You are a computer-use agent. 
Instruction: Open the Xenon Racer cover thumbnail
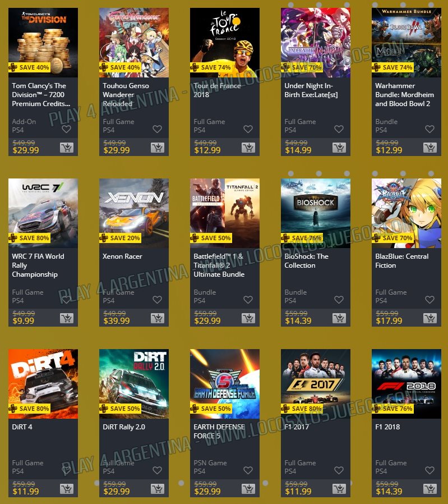tap(134, 213)
